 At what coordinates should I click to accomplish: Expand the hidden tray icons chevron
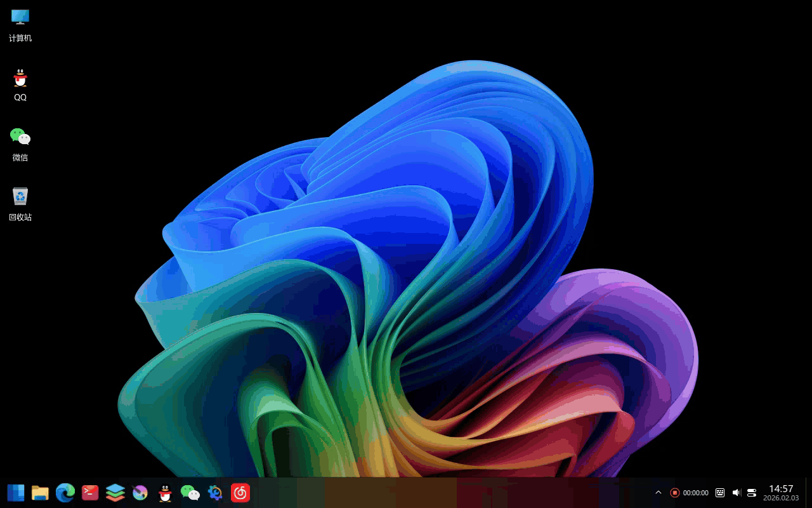[658, 492]
